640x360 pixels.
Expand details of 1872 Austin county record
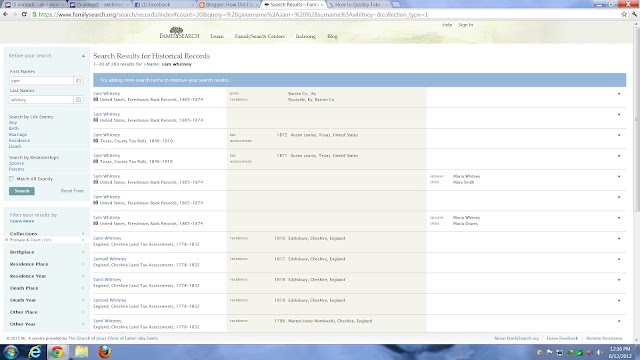click(x=619, y=135)
